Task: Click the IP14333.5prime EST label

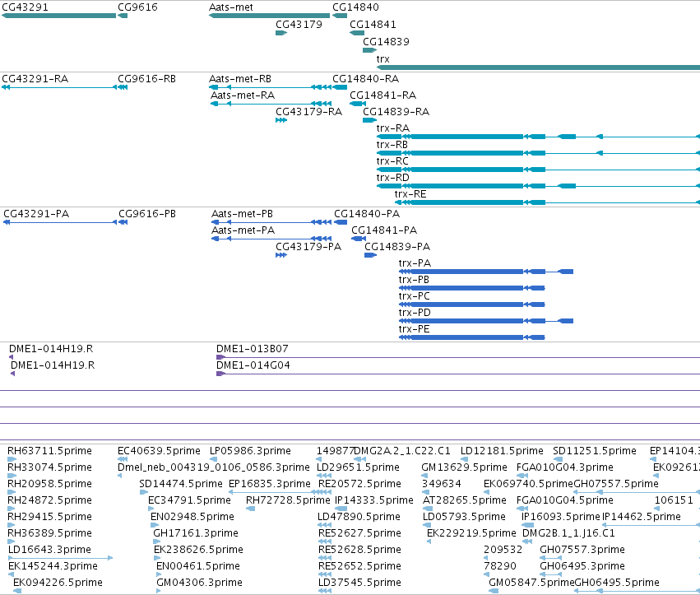Action: 374,500
